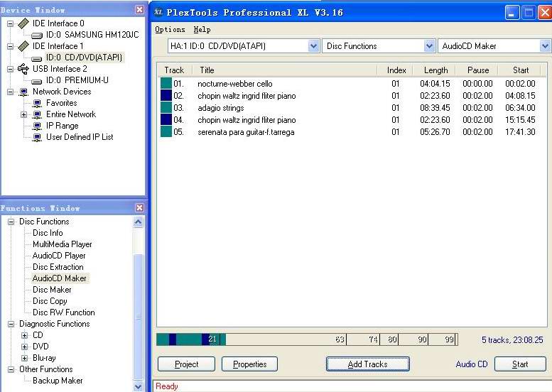Screen dimensions: 552x392
Task: Click scroll down arrow in Functions Window
Action: [x=139, y=386]
